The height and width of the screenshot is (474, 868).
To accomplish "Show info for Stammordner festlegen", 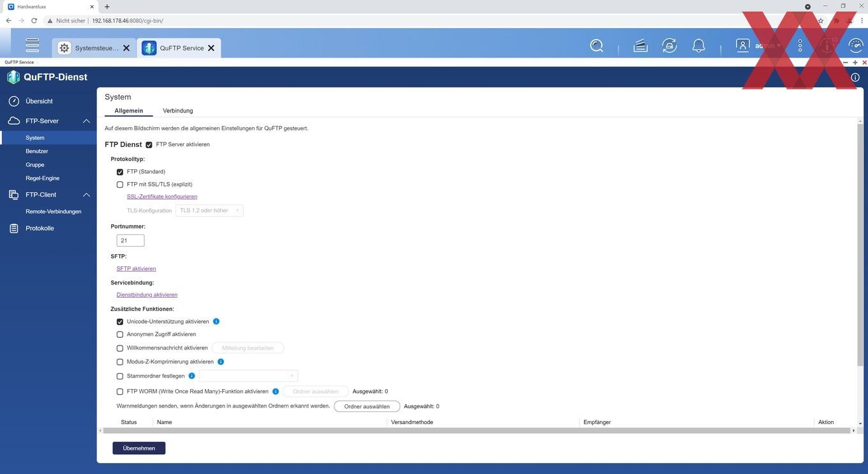I will [x=191, y=376].
